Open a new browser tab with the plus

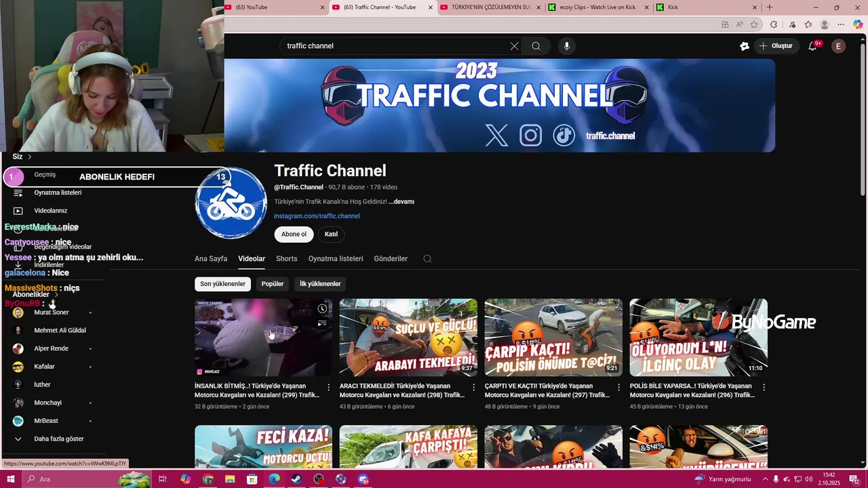[x=770, y=7]
